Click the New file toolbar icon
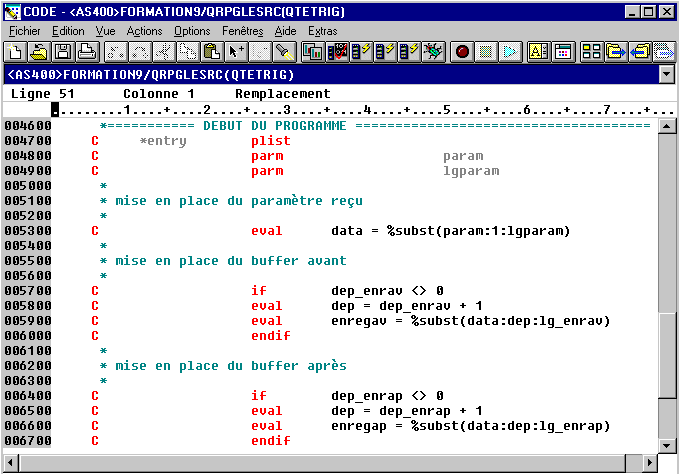679x474 pixels. click(15, 51)
